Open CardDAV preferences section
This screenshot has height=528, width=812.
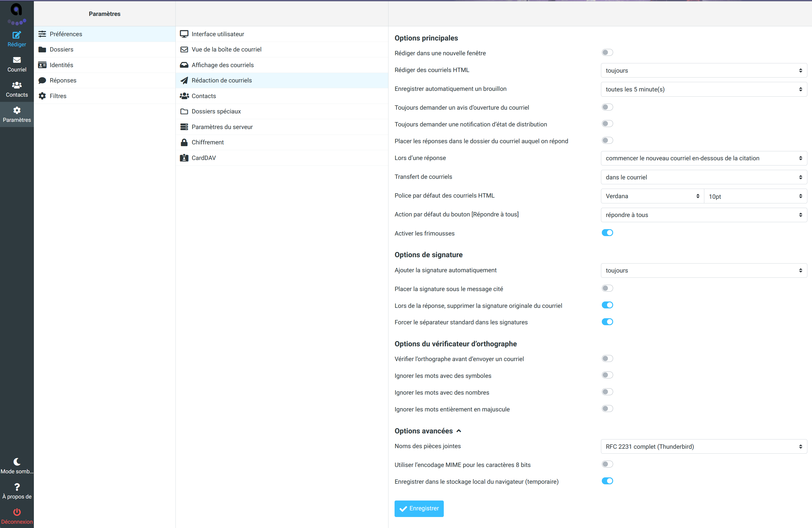click(x=282, y=158)
